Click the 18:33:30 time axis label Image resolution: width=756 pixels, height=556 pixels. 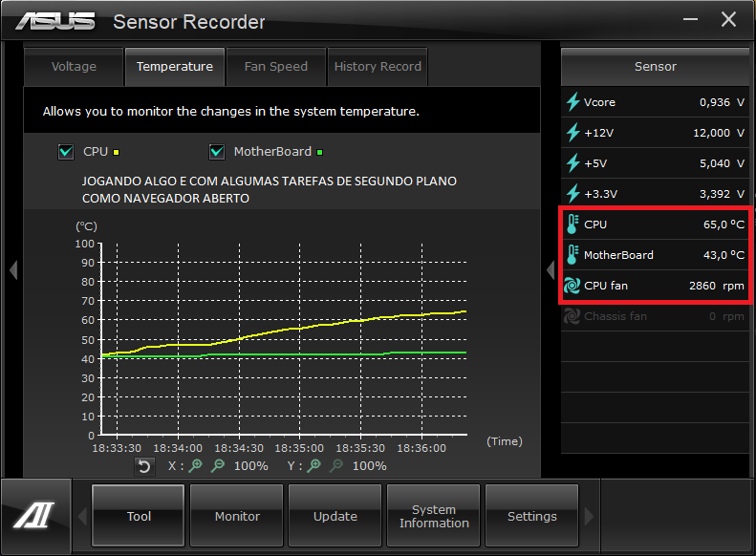pos(117,448)
